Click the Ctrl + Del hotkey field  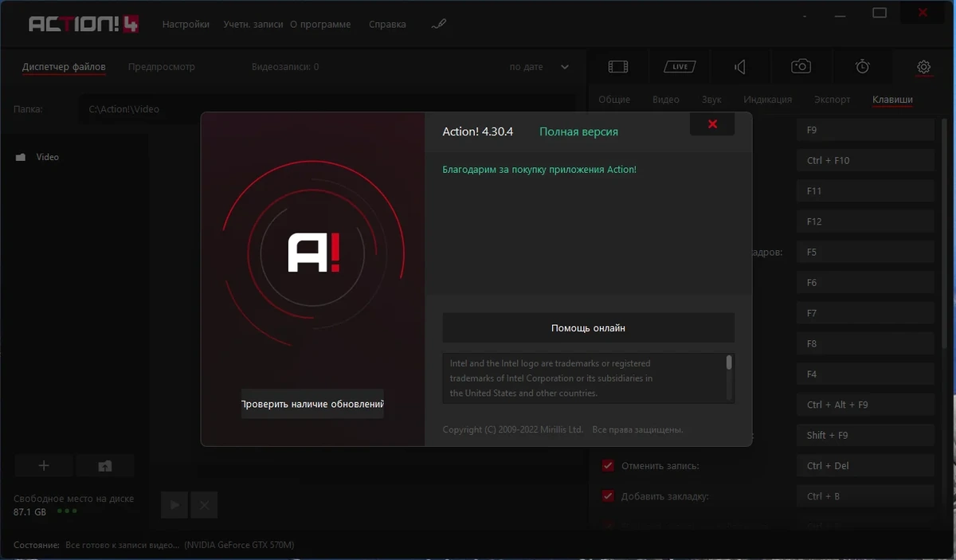tap(865, 465)
